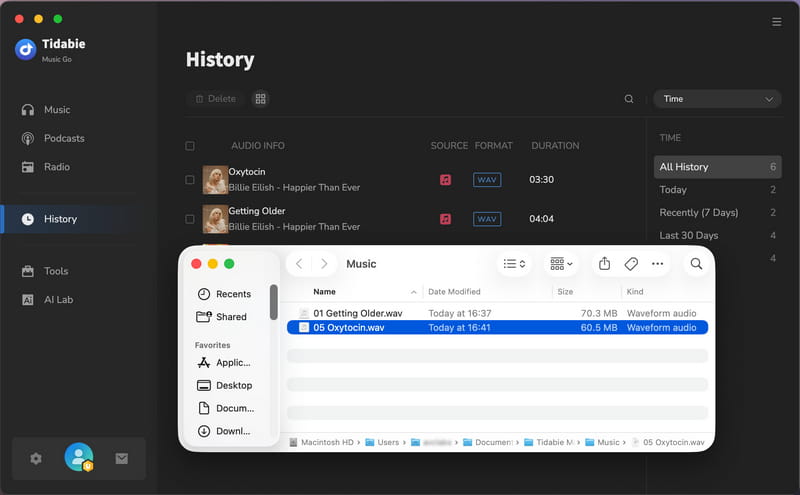Select Recently (7 Days) filter
This screenshot has width=800, height=495.
click(717, 212)
